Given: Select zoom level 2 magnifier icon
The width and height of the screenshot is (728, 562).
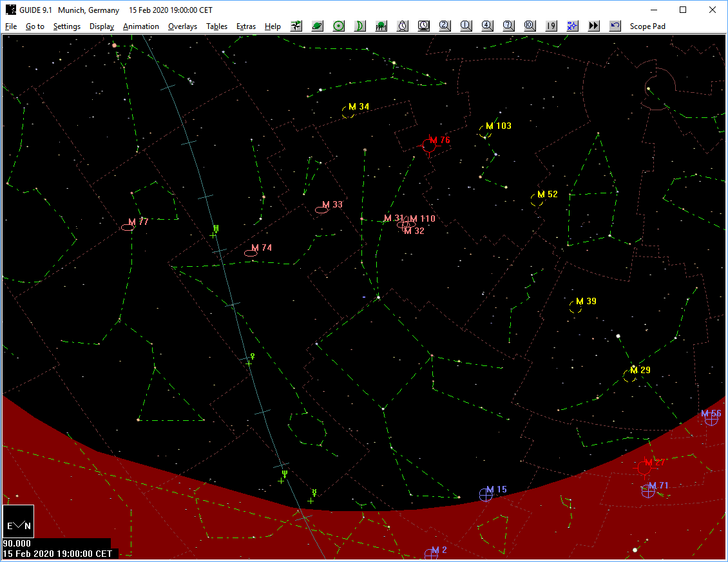Looking at the screenshot, I should coord(445,26).
